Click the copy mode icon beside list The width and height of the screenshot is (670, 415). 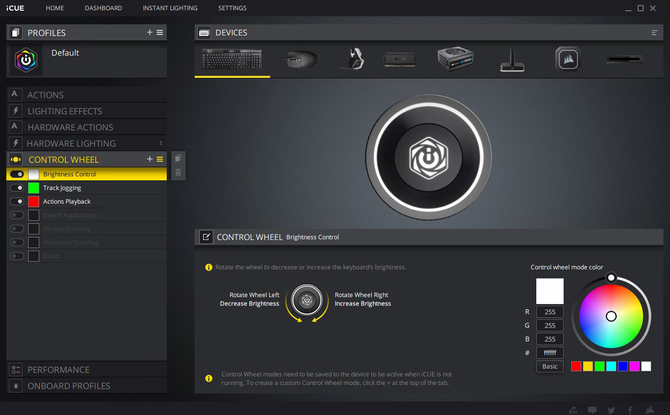[x=178, y=158]
